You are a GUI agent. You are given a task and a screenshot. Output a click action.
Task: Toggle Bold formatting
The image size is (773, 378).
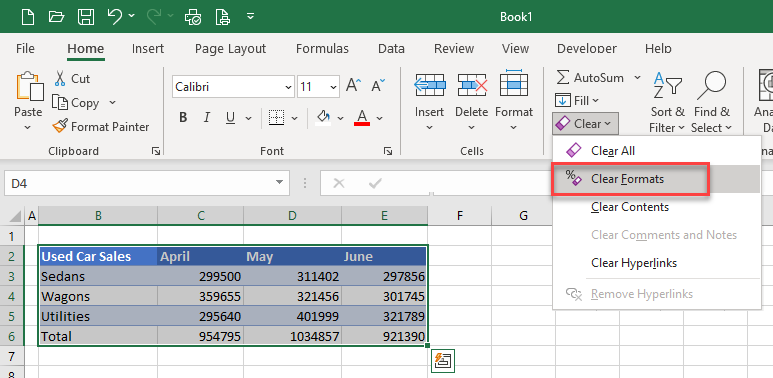point(183,118)
